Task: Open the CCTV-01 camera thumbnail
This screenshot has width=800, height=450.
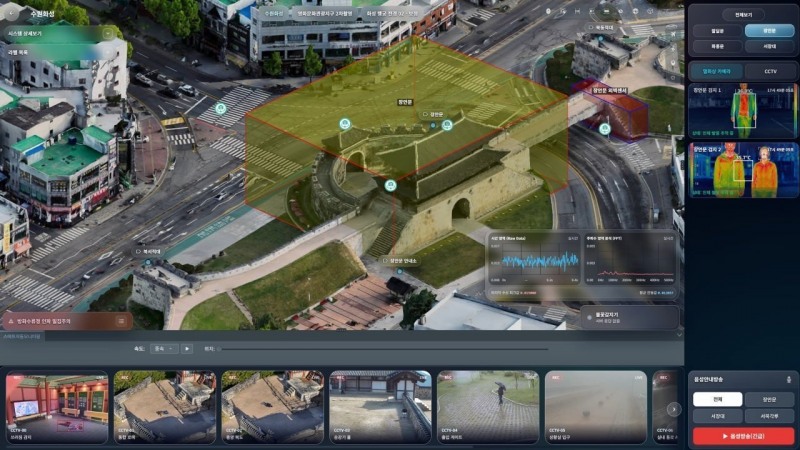Action: tap(165, 407)
